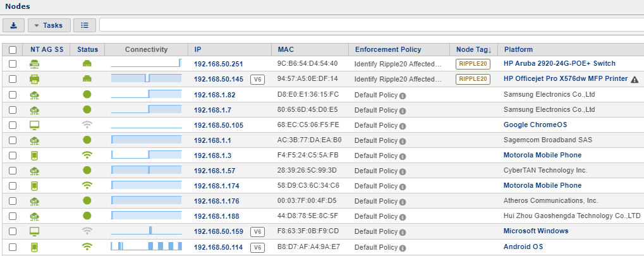Click the warning triangle beside HP Officejet printer
This screenshot has width=644, height=256.
click(x=635, y=79)
